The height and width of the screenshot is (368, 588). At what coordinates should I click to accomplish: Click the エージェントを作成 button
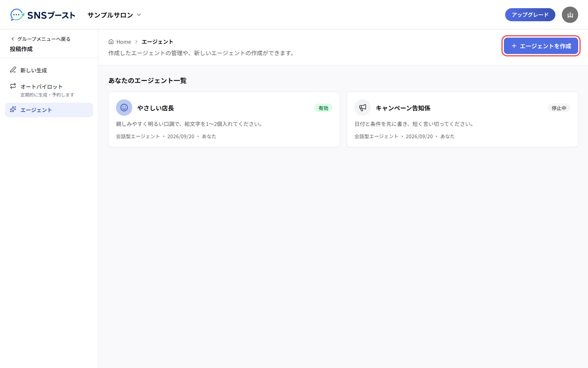coord(541,46)
